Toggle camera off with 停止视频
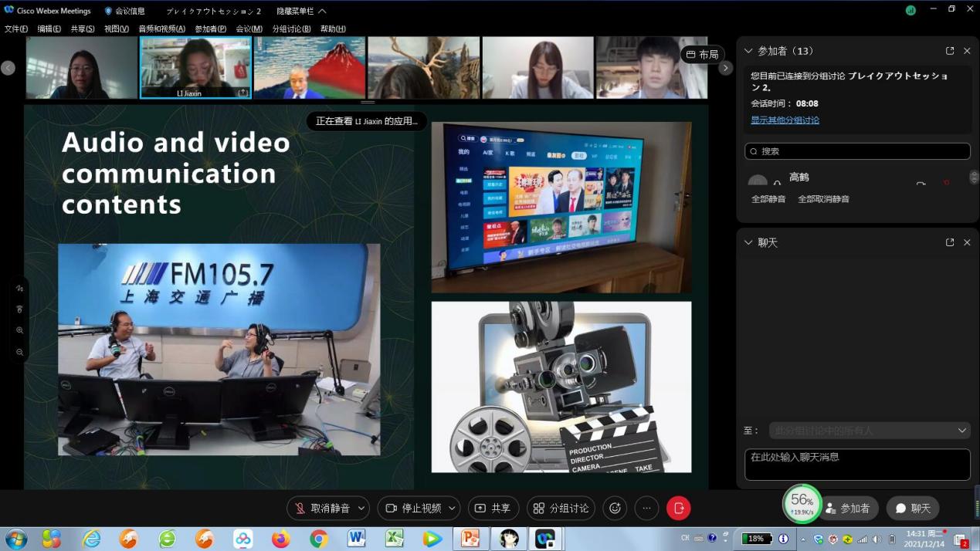The image size is (980, 551). click(x=413, y=508)
